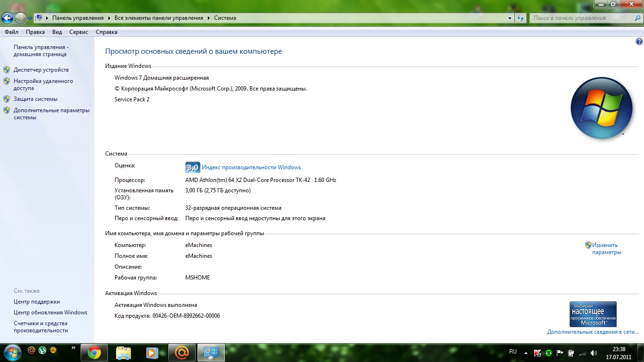Expand arrow before Панель управления breadcrumb
Image resolution: width=644 pixels, height=362 pixels.
pos(47,18)
